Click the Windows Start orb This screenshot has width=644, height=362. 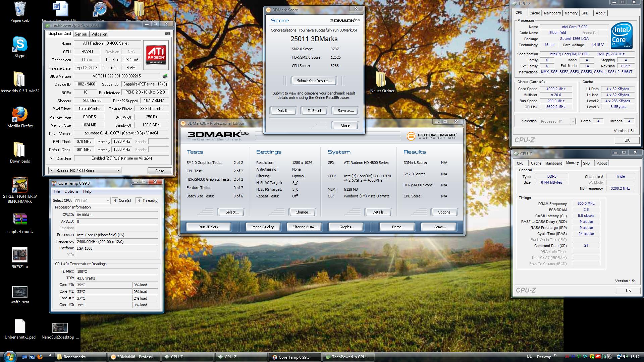click(x=9, y=356)
